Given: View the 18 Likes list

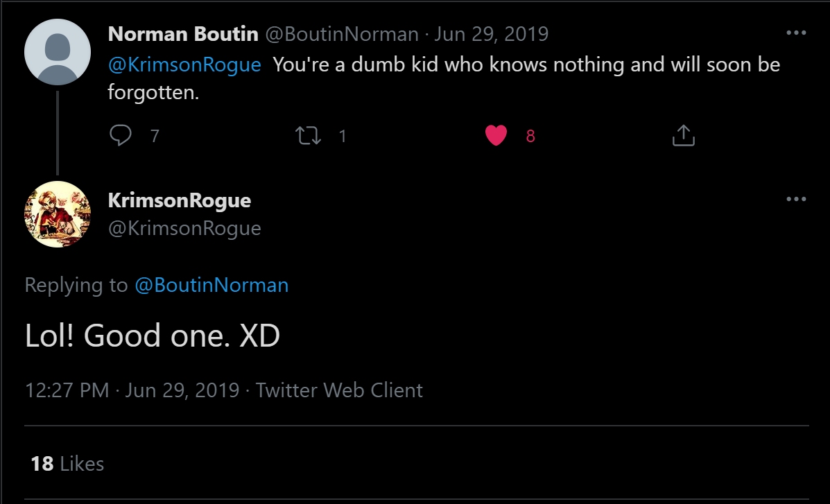Looking at the screenshot, I should tap(67, 464).
